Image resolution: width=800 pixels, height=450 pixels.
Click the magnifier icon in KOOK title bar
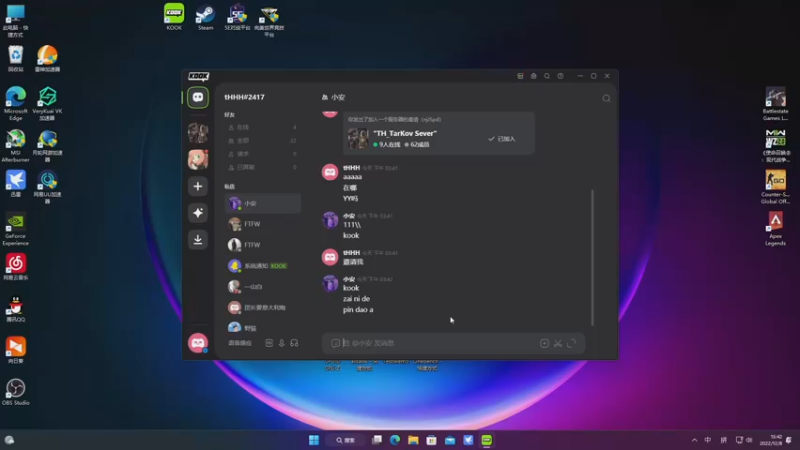point(547,76)
